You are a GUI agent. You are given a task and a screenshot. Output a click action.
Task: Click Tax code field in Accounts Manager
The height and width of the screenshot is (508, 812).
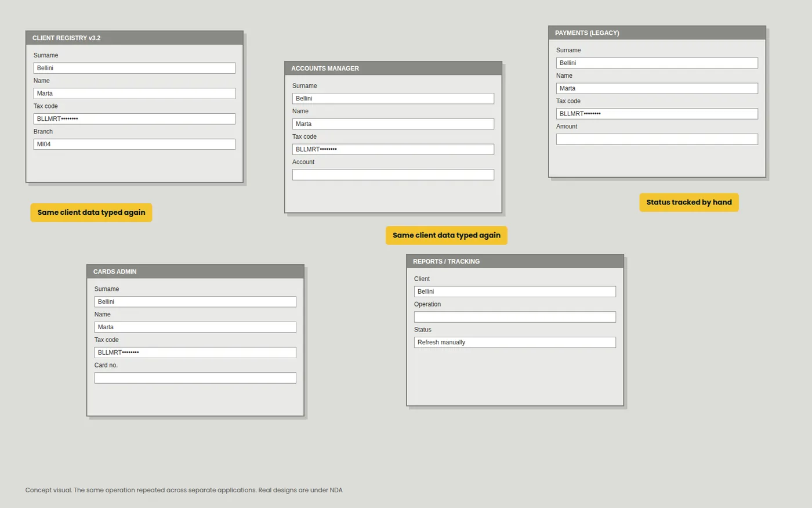click(393, 150)
